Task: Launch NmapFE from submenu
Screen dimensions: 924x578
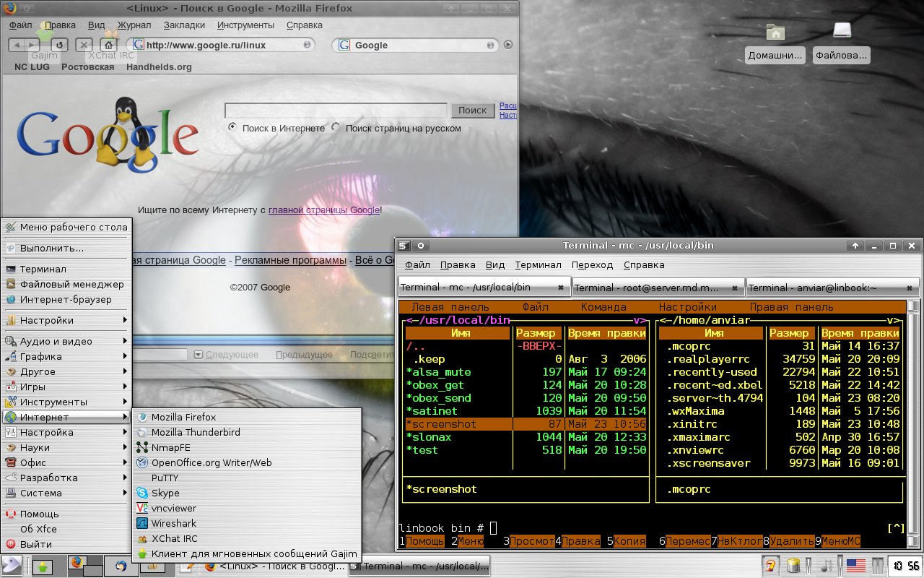Action: click(x=247, y=447)
